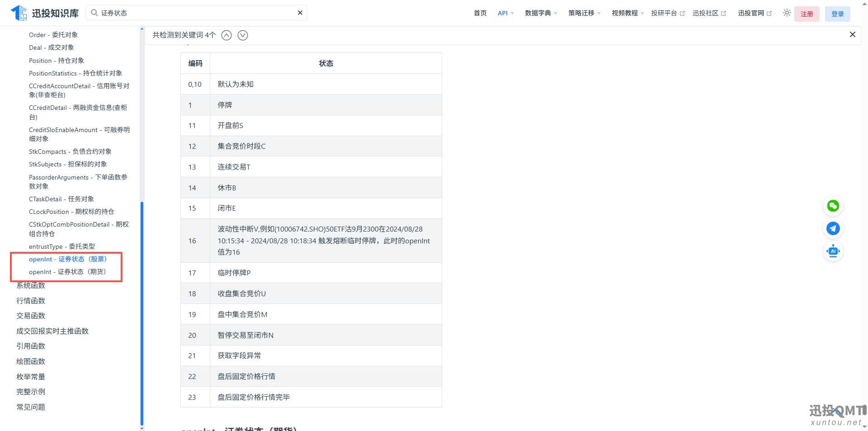Open the 视频教程 menu
This screenshot has height=431, width=868.
[627, 13]
